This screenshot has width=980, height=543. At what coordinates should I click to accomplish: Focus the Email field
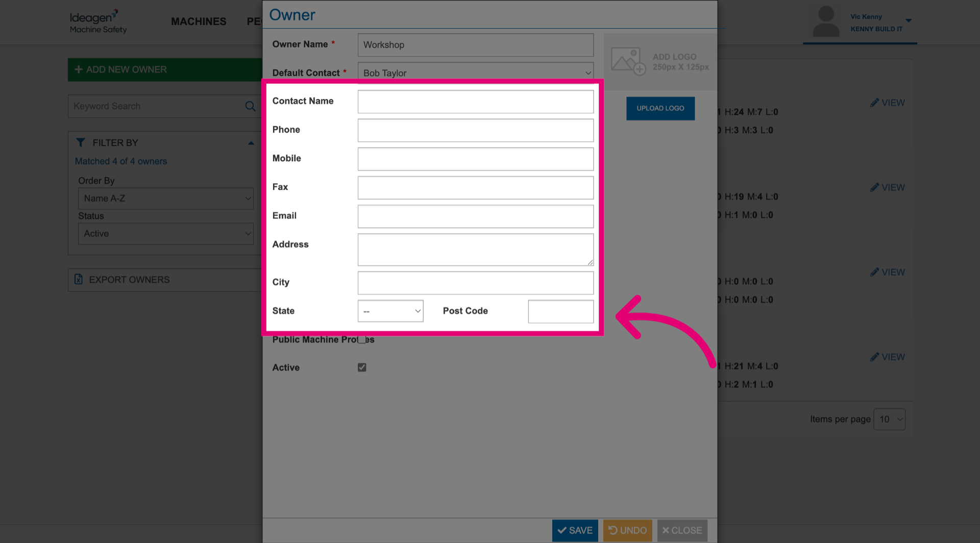pyautogui.click(x=476, y=216)
